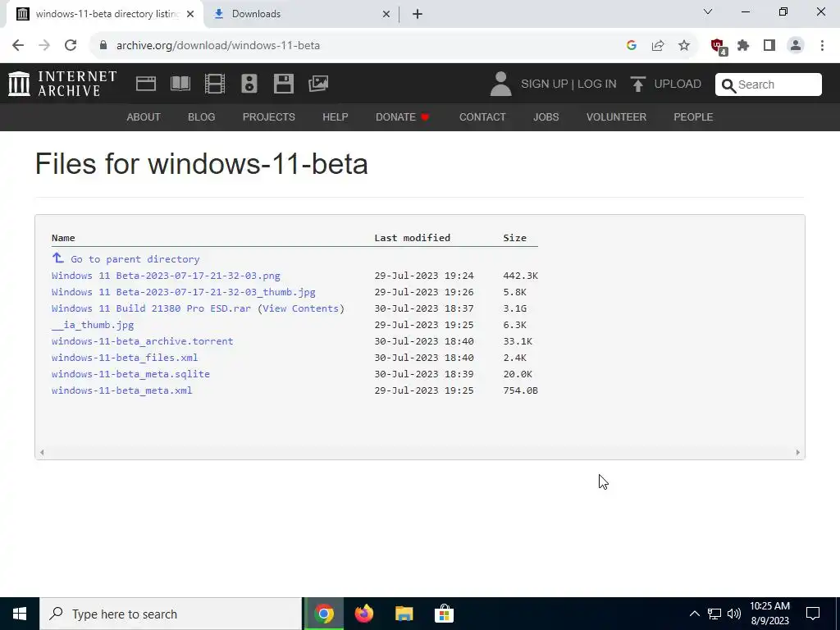The width and height of the screenshot is (840, 630).
Task: Open the ABOUT menu item
Action: point(143,116)
